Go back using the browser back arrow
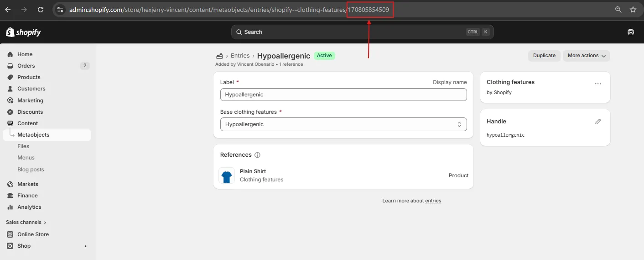 coord(8,10)
